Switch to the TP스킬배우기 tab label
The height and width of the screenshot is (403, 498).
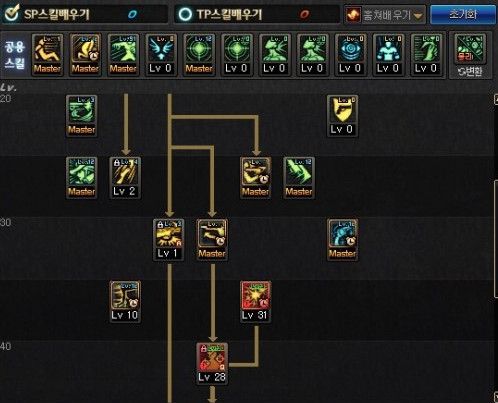230,14
